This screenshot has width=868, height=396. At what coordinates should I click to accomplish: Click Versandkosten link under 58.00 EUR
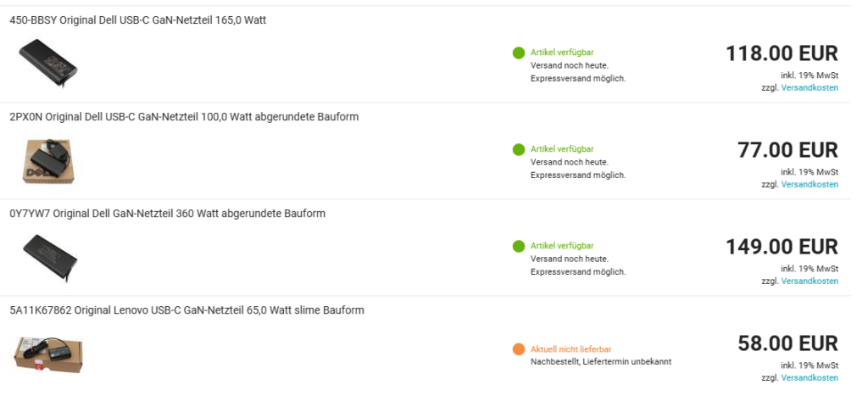[x=810, y=377]
